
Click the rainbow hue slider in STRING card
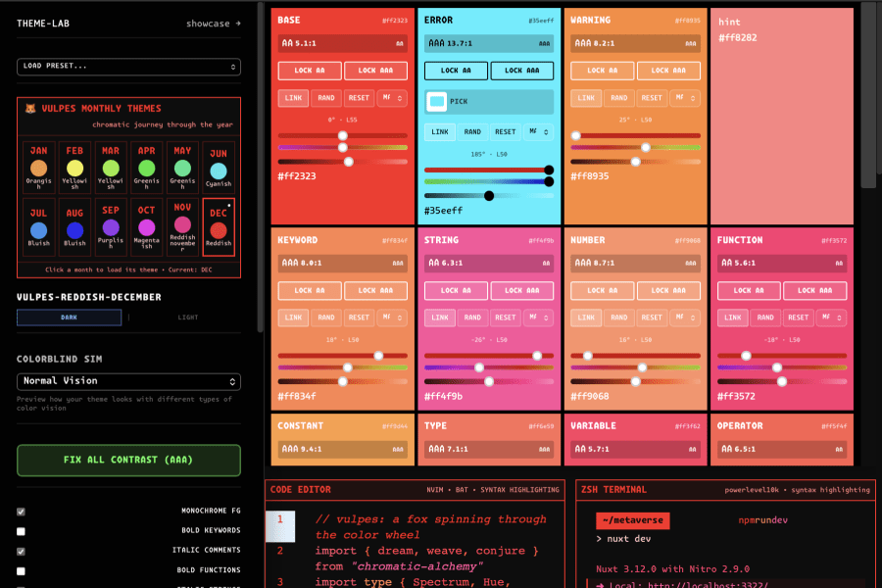pos(489,367)
